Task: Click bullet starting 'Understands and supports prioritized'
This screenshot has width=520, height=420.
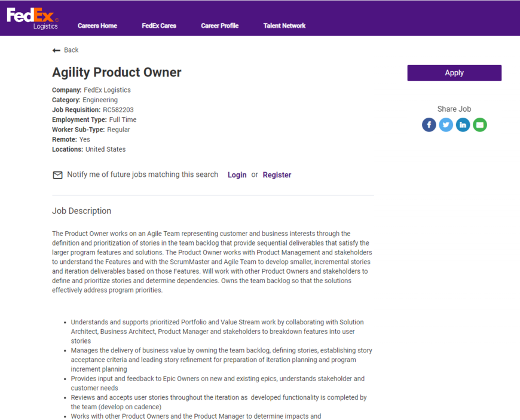Action: click(217, 332)
